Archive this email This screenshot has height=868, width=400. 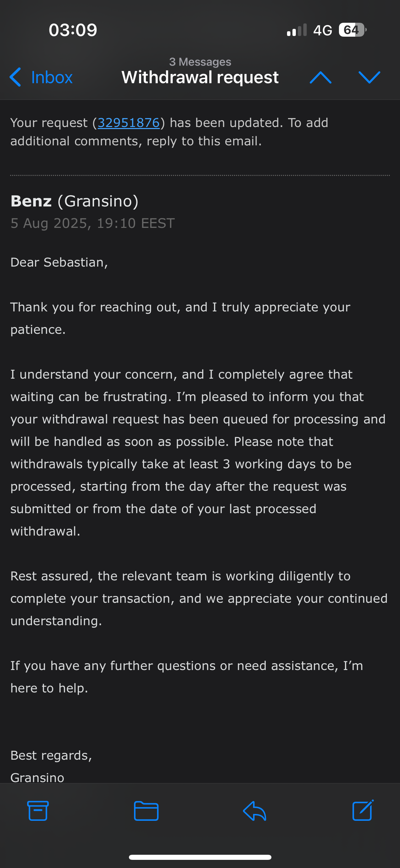coord(38,811)
